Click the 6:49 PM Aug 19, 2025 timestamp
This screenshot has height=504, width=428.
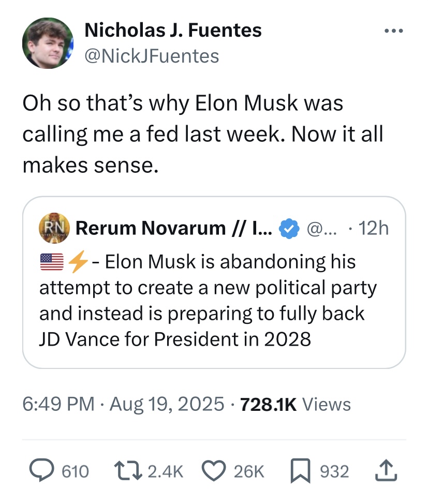coord(123,404)
